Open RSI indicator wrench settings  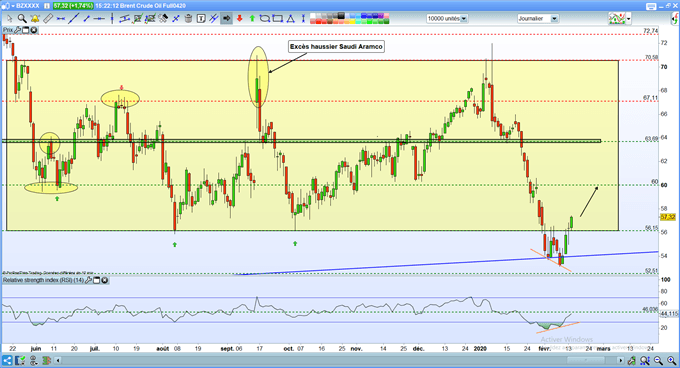pos(88,280)
